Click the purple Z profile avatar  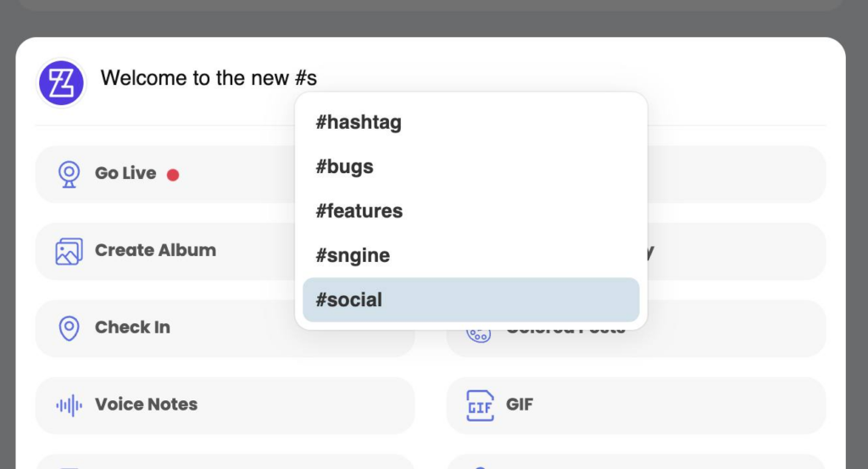[x=61, y=83]
